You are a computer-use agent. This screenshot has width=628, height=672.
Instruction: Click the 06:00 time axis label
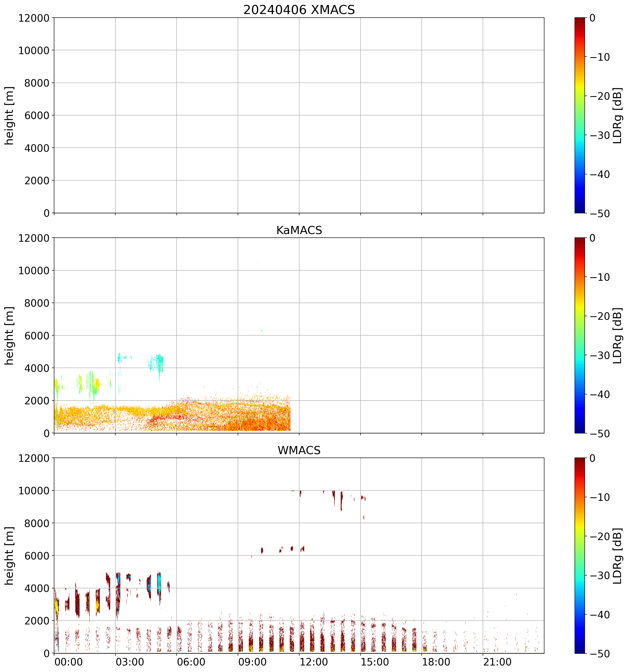(x=191, y=662)
